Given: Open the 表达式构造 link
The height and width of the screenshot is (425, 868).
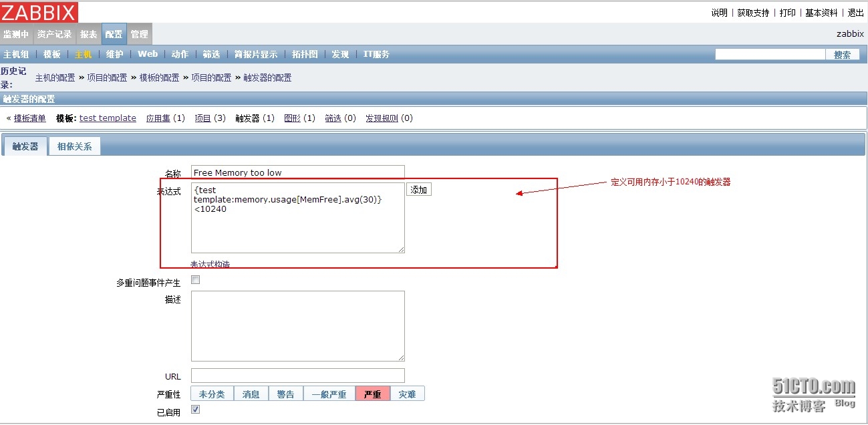Looking at the screenshot, I should pyautogui.click(x=210, y=265).
